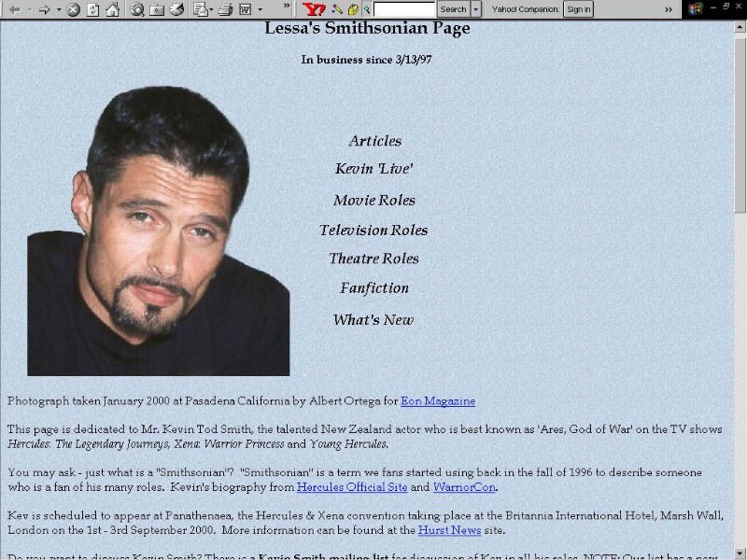The image size is (747, 560).
Task: Click the Print icon in toolbar
Action: (x=225, y=9)
